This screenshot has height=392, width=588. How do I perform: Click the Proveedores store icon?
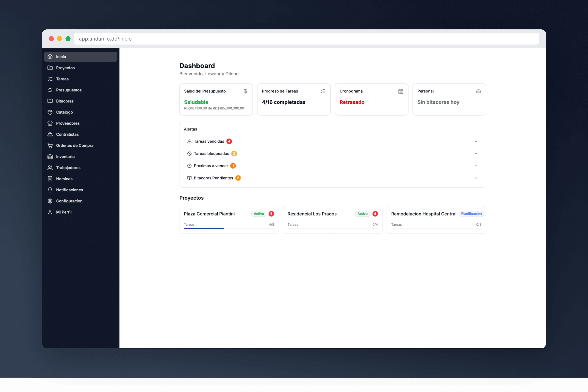click(50, 123)
